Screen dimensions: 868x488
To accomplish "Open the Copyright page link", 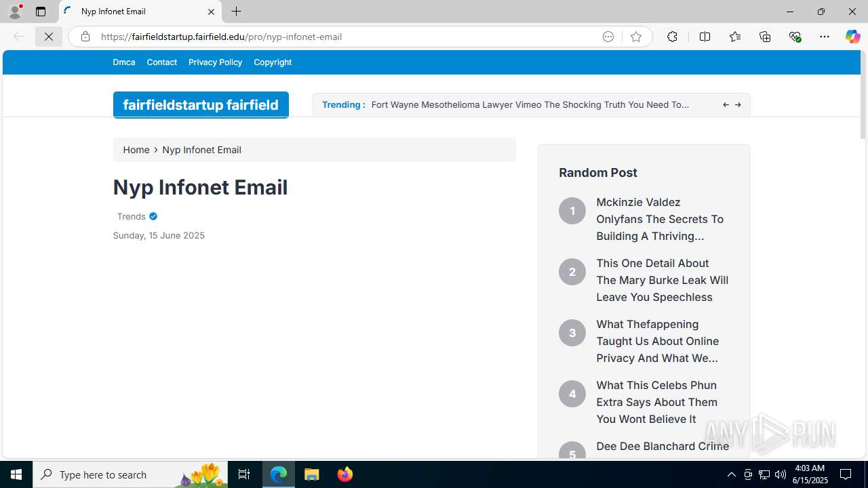I will click(273, 62).
